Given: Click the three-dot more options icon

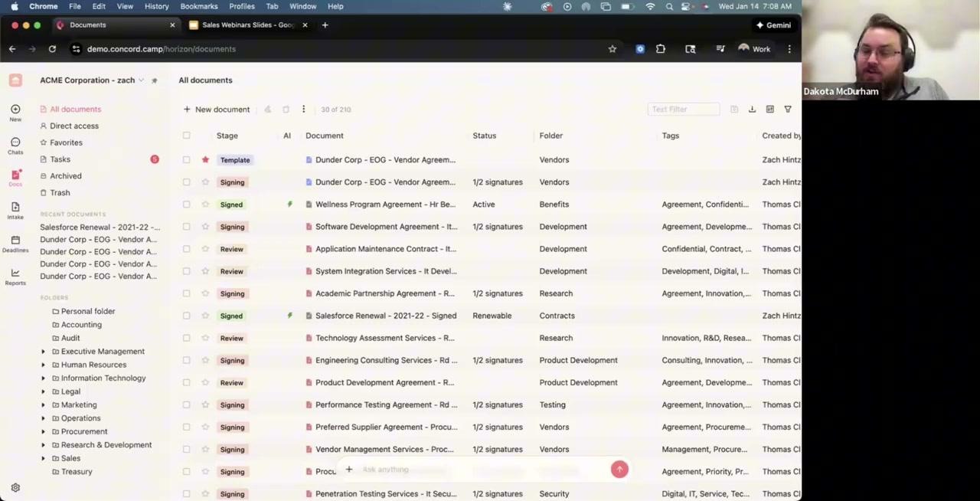Looking at the screenshot, I should click(303, 110).
